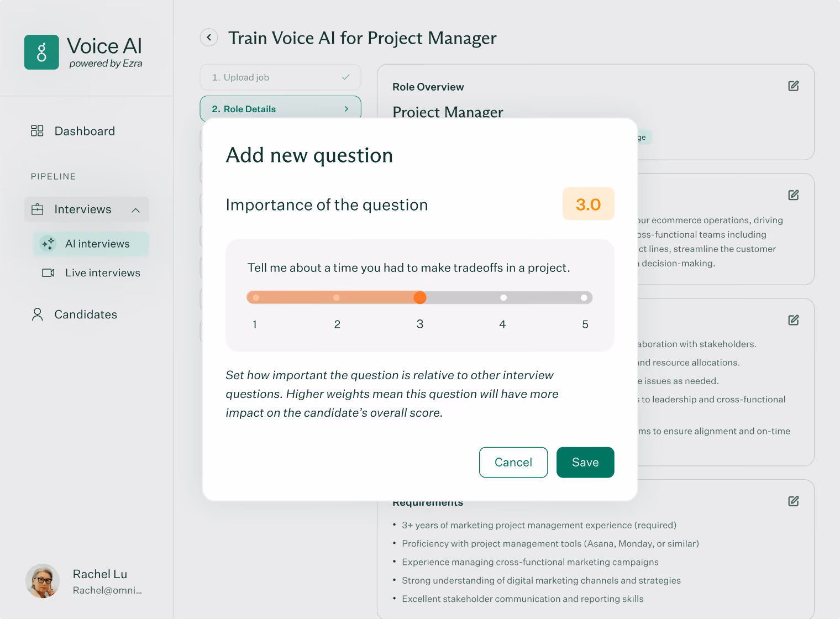840x619 pixels.
Task: Select AI interviews in the sidebar
Action: pyautogui.click(x=91, y=244)
